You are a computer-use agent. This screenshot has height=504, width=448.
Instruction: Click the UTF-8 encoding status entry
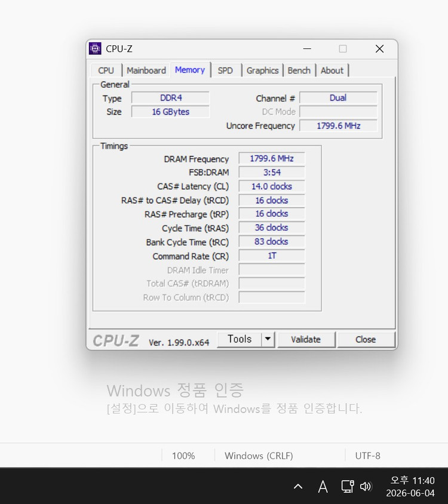pyautogui.click(x=367, y=456)
